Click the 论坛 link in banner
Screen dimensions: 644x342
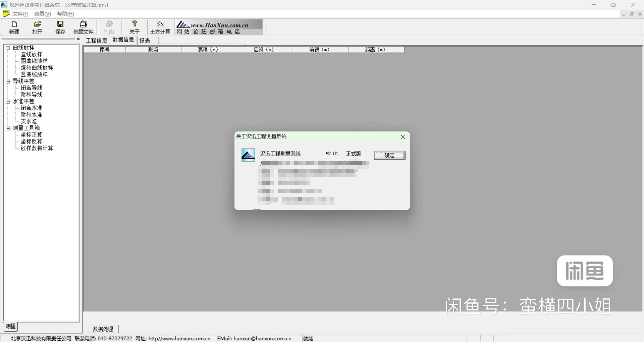tap(200, 32)
